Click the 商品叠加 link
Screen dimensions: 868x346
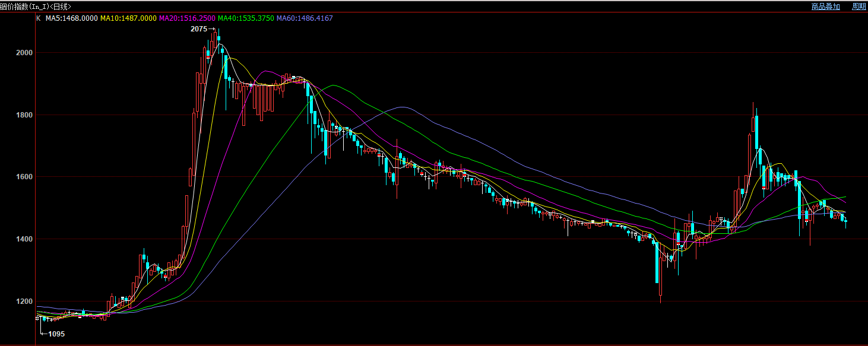click(825, 7)
